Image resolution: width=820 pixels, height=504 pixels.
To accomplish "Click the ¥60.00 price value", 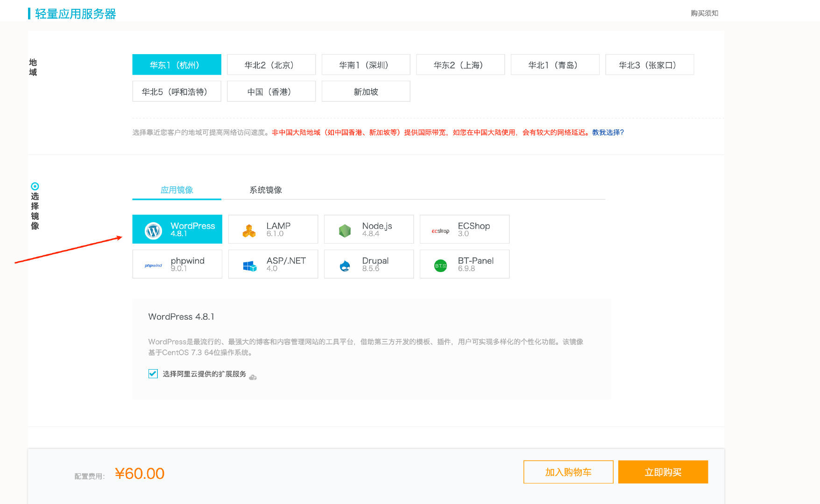I will pyautogui.click(x=140, y=474).
